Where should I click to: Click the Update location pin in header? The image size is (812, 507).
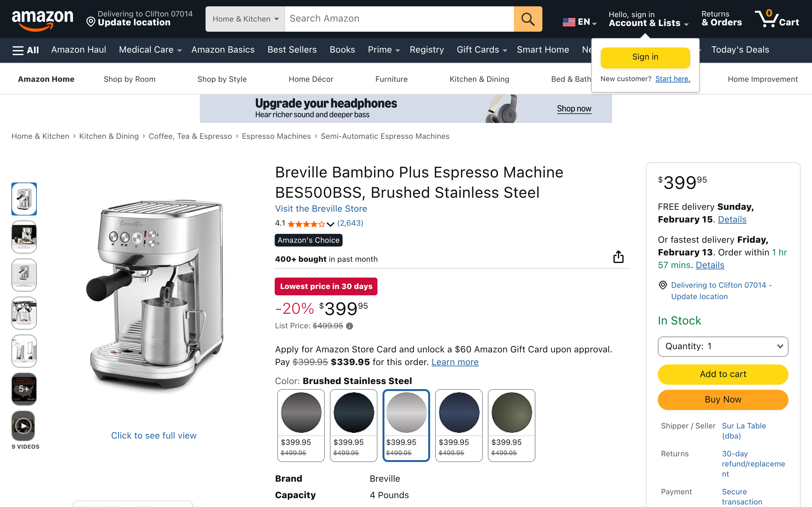(x=91, y=22)
